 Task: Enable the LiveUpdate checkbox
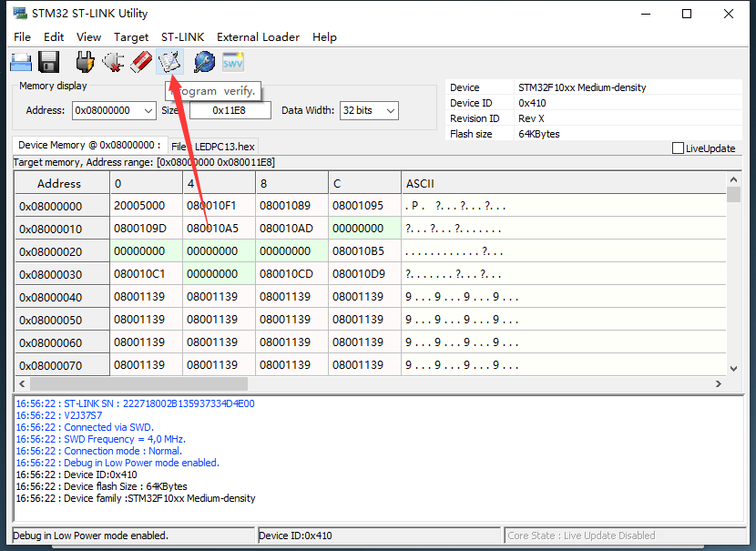[678, 148]
